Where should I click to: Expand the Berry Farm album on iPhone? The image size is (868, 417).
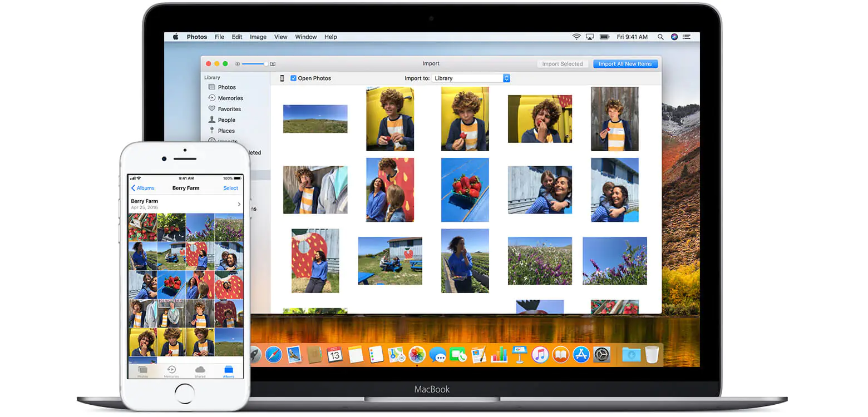click(x=238, y=203)
